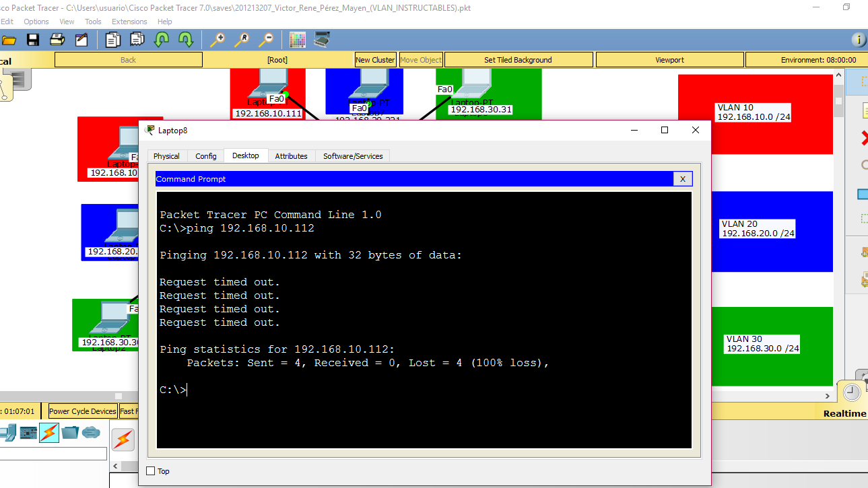
Task: Click the connections list left scroll arrow
Action: [115, 466]
